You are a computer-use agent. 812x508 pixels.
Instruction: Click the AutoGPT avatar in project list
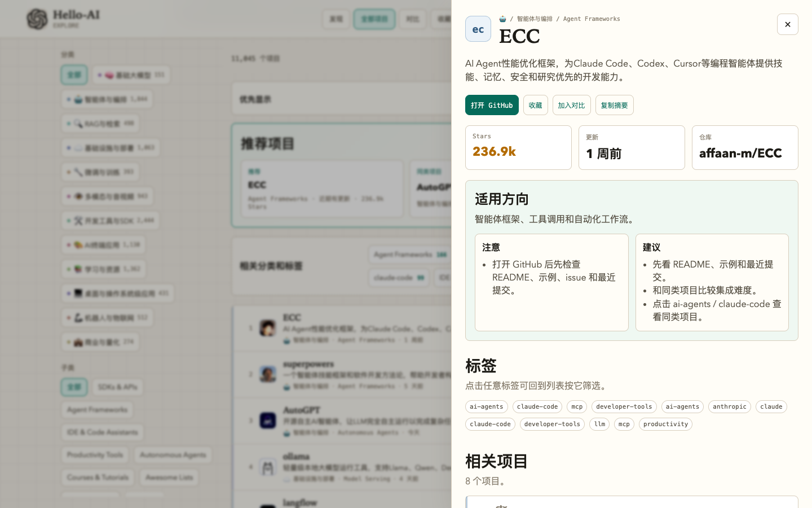(x=267, y=421)
